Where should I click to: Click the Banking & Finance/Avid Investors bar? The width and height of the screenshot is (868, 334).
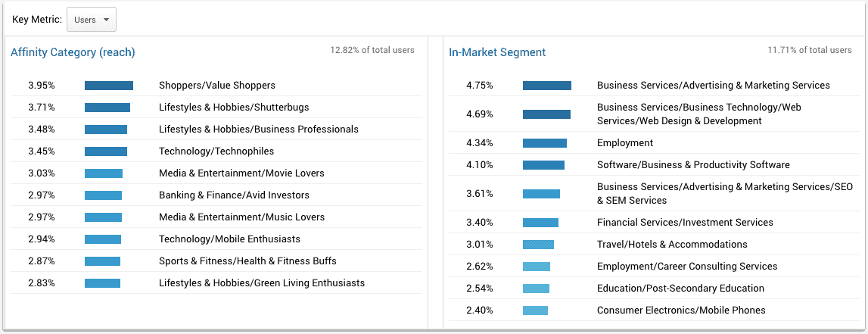pos(103,195)
